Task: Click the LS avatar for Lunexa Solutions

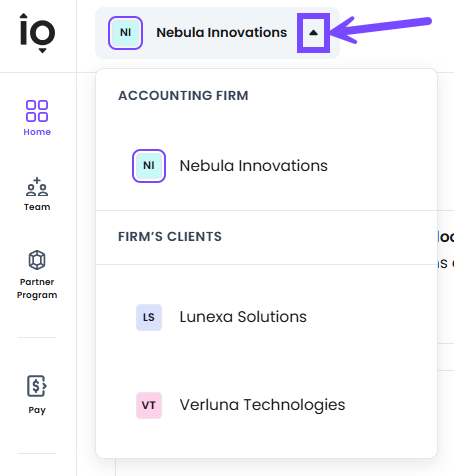Action: pyautogui.click(x=149, y=317)
